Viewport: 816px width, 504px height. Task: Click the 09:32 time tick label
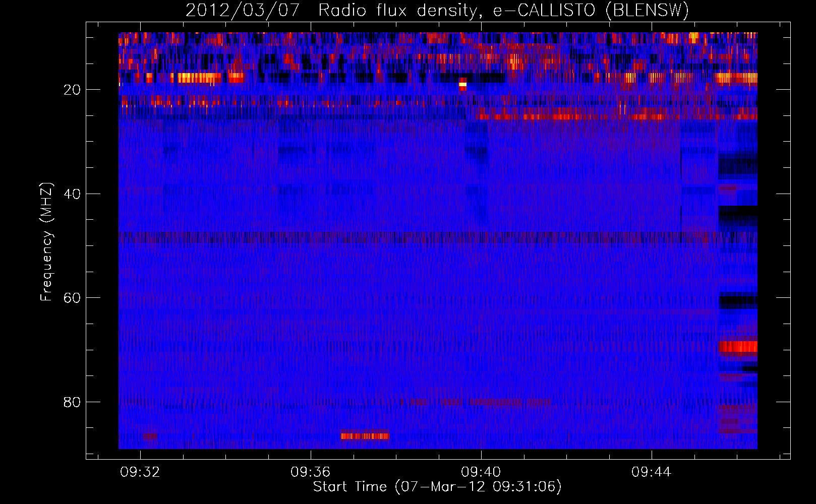(140, 472)
